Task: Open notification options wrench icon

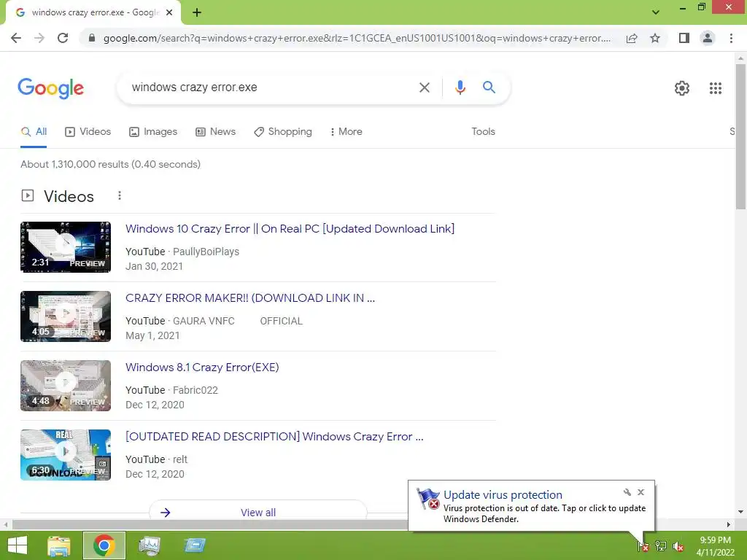Action: 627,492
